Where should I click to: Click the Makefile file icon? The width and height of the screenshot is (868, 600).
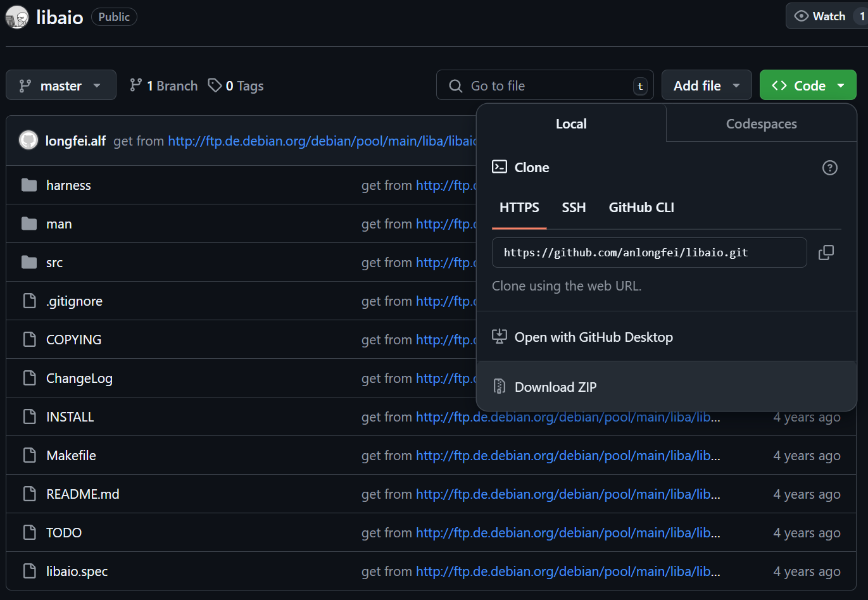point(29,455)
